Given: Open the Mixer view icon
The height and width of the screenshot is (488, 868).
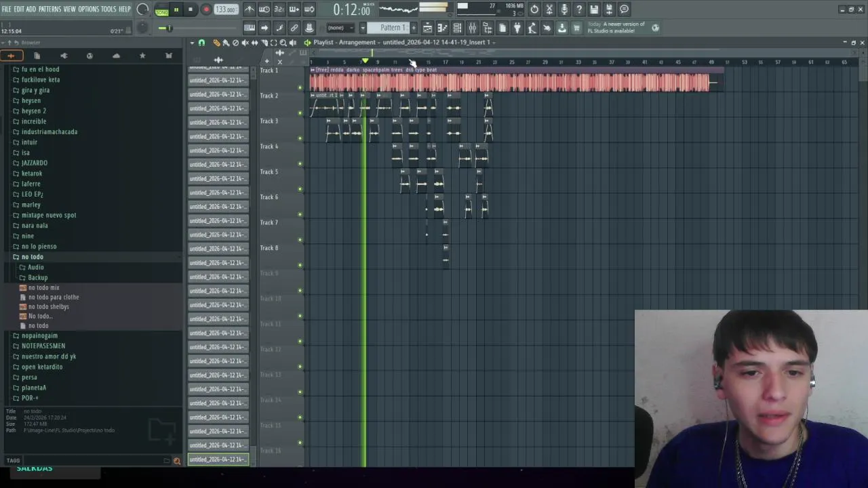Looking at the screenshot, I should coord(473,28).
